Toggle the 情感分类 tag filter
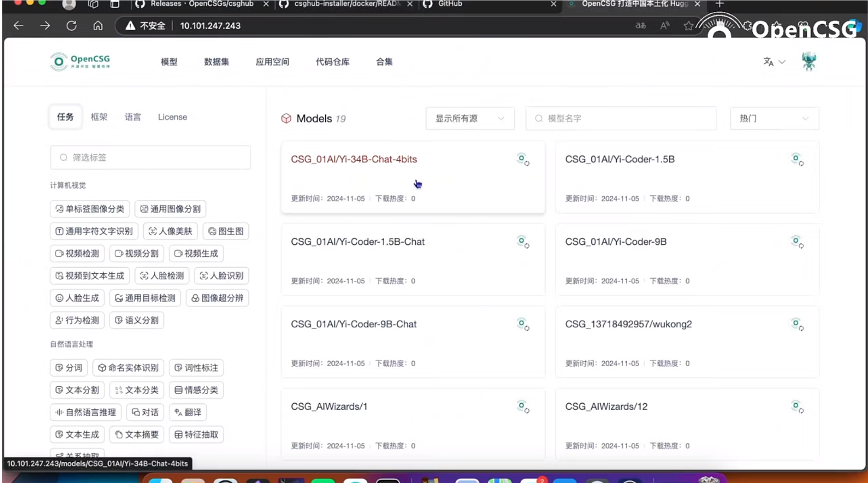 [x=196, y=390]
